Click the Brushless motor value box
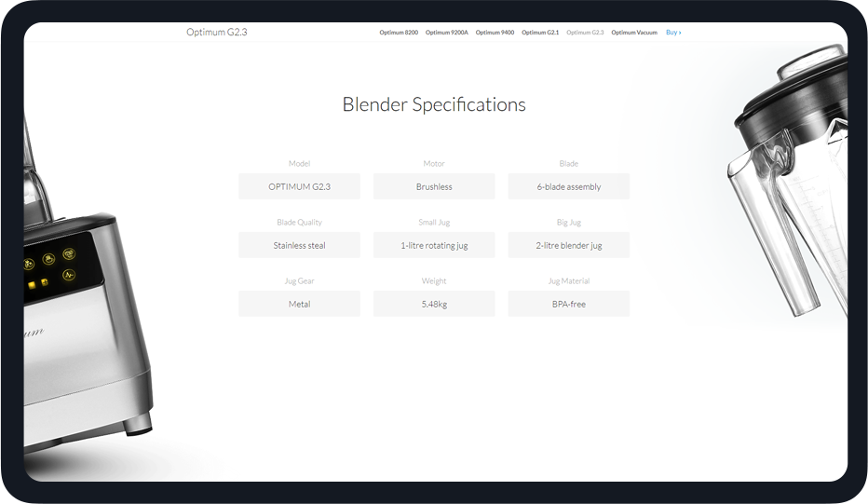The image size is (868, 504). click(434, 186)
